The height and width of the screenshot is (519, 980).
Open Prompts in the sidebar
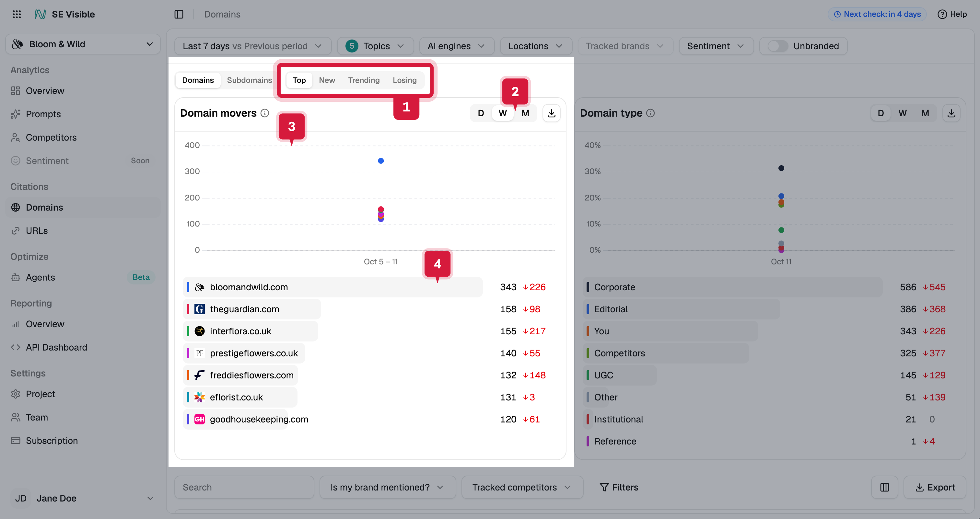[83, 114]
